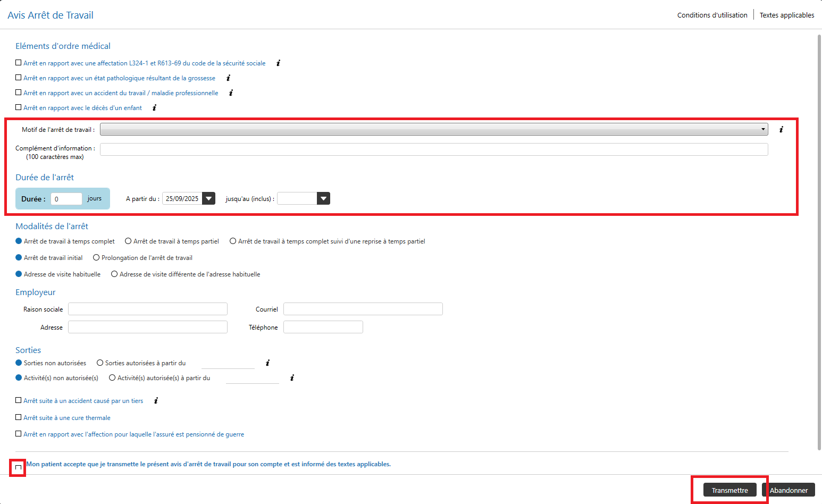
Task: Select Arrêt de travail à temps partiel
Action: pyautogui.click(x=128, y=241)
